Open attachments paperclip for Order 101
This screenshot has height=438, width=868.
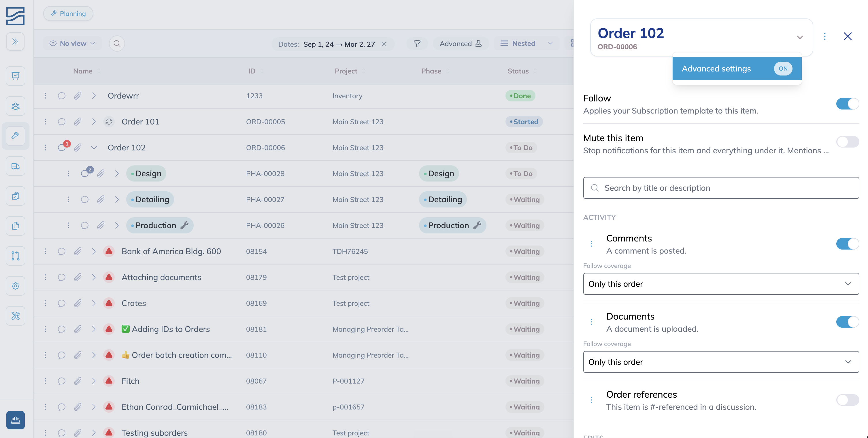pyautogui.click(x=78, y=122)
